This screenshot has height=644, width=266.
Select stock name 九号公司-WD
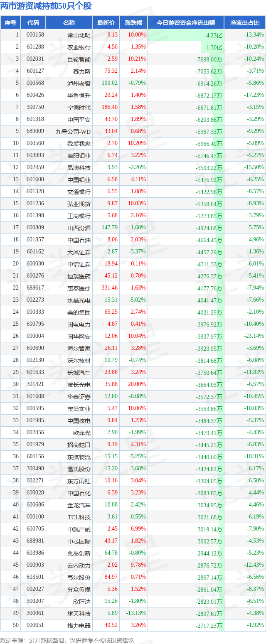coord(73,131)
